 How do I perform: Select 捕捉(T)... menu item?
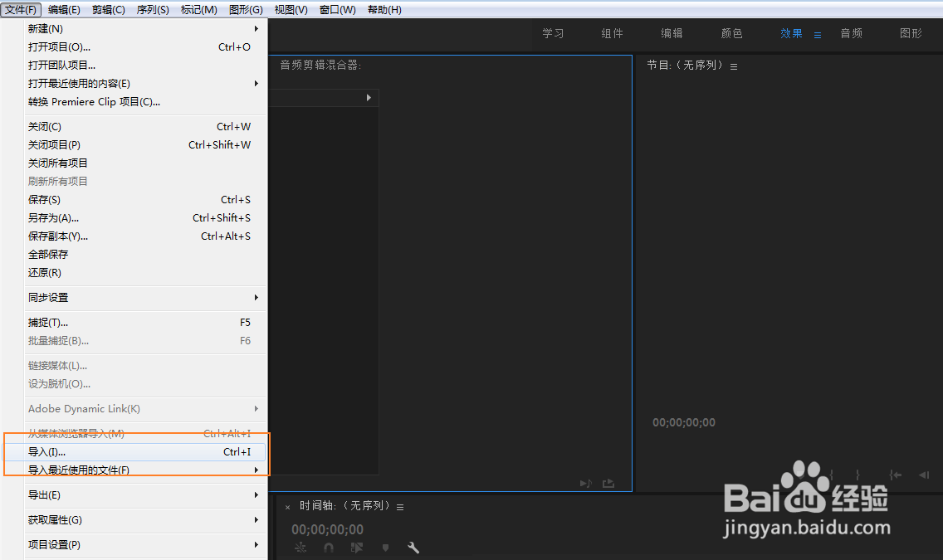[144, 323]
